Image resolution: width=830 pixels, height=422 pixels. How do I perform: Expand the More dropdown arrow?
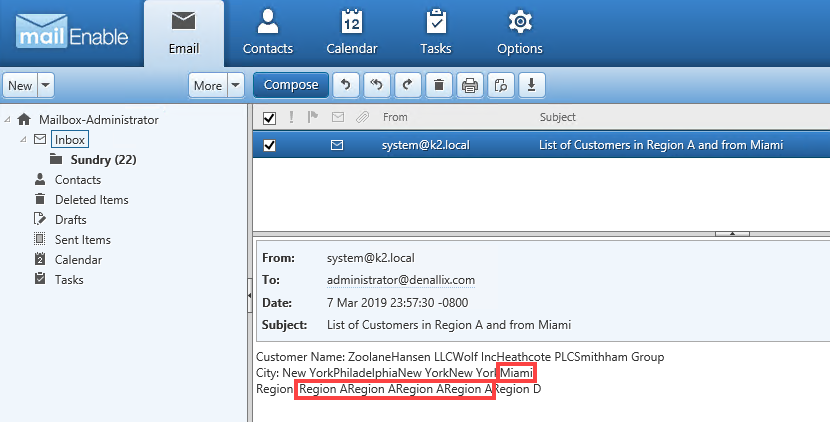pyautogui.click(x=236, y=85)
